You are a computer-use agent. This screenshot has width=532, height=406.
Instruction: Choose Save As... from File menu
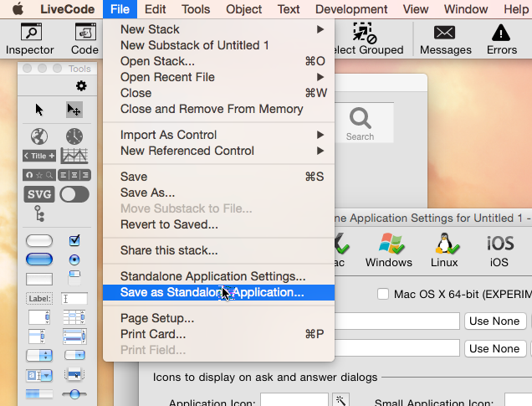[219, 193]
